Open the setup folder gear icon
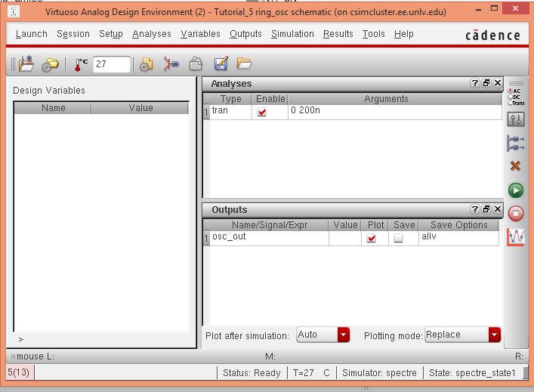Viewport: 534px width, 392px height. point(50,64)
